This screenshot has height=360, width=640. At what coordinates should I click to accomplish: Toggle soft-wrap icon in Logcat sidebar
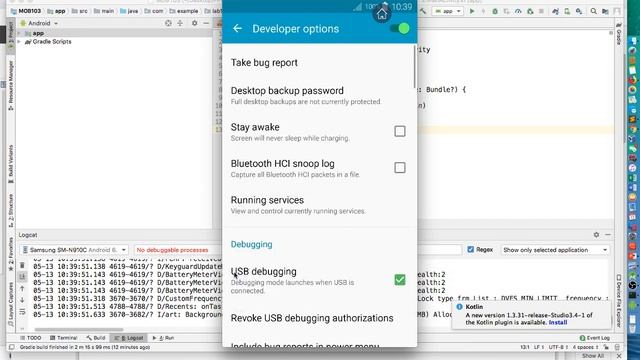pos(22,312)
